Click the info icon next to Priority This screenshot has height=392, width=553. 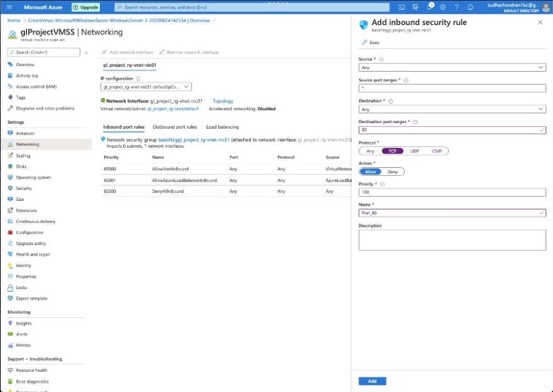click(382, 184)
